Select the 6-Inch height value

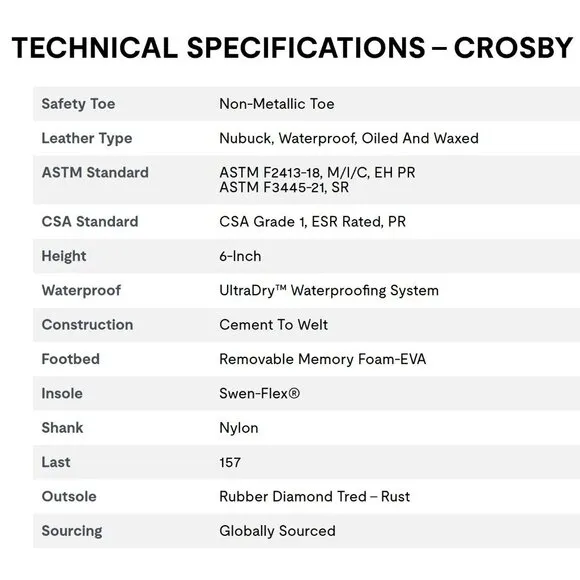tap(240, 256)
